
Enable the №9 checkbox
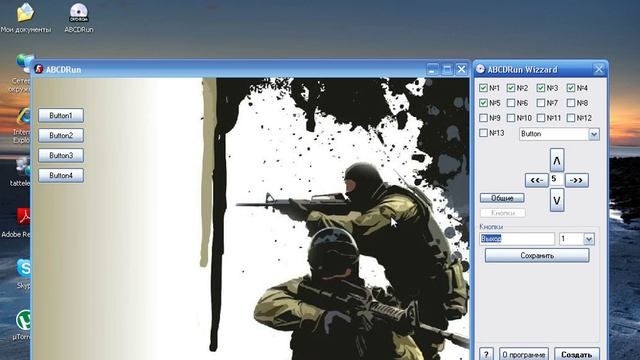tap(483, 118)
